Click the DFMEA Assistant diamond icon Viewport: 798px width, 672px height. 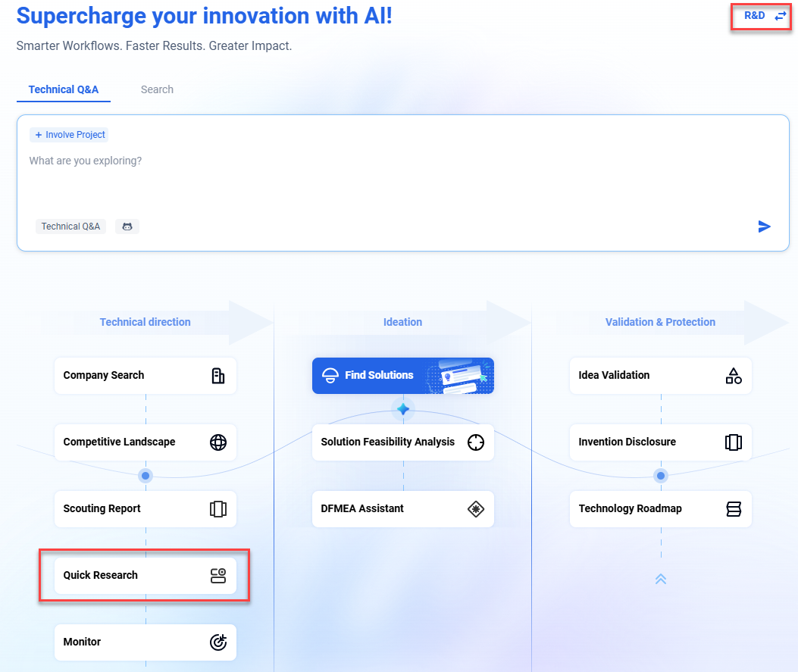476,509
